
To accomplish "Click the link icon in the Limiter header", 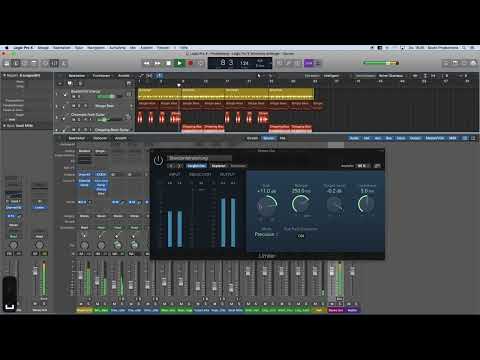I will [377, 166].
